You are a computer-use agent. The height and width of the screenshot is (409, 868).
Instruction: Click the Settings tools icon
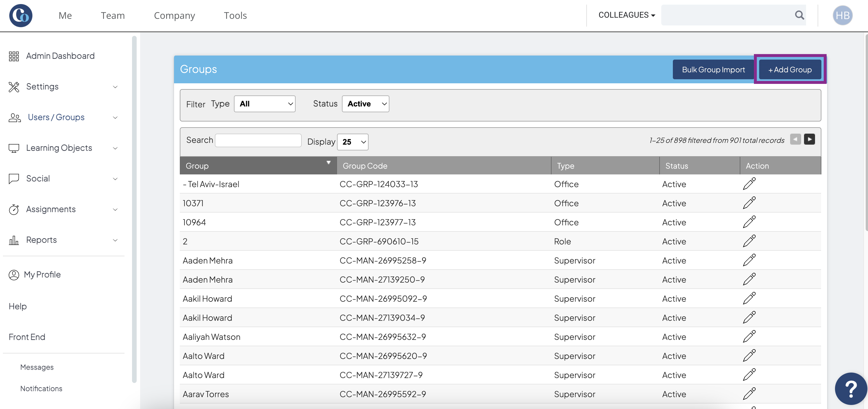[x=14, y=87]
